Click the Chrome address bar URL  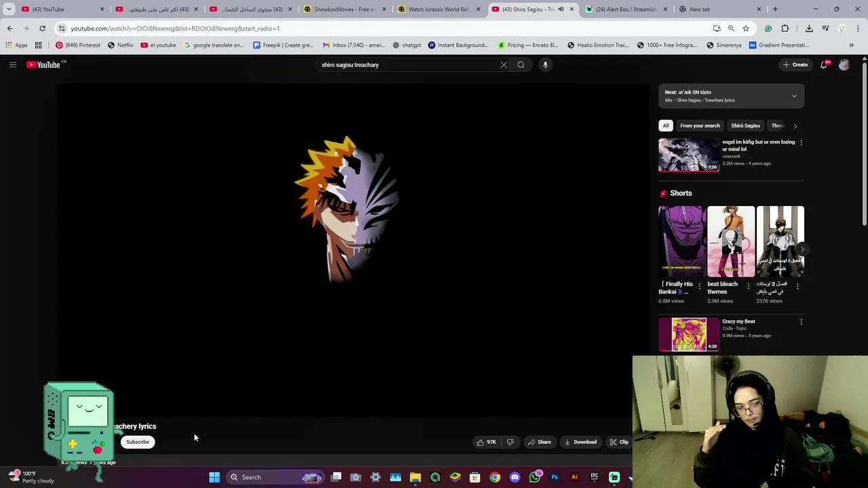175,28
